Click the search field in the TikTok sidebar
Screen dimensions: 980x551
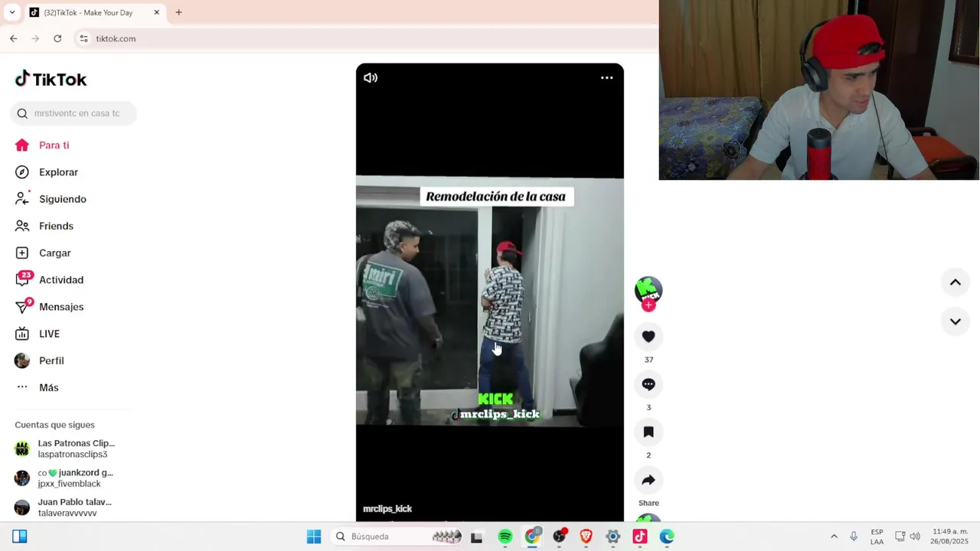[x=73, y=113]
